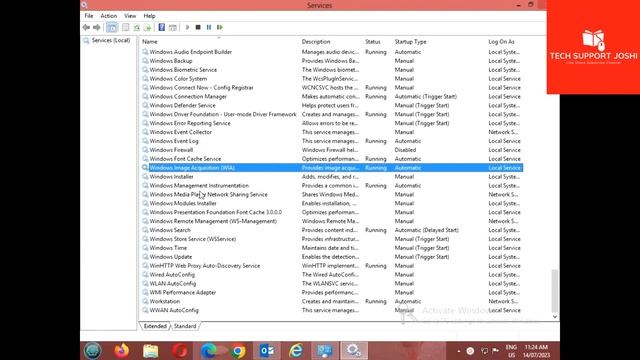Select the Windows Firewall service
This screenshot has width=640, height=360.
coord(171,150)
